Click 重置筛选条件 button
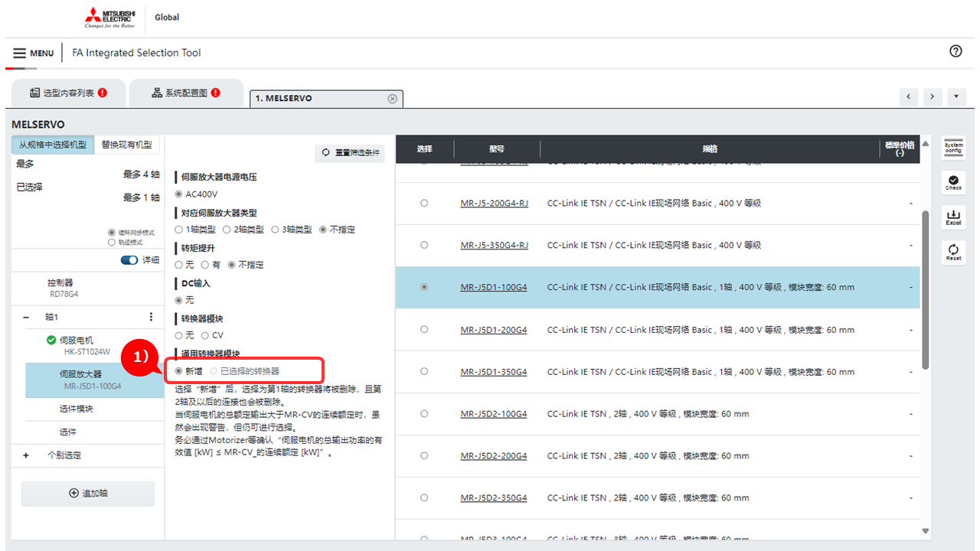 coord(351,152)
